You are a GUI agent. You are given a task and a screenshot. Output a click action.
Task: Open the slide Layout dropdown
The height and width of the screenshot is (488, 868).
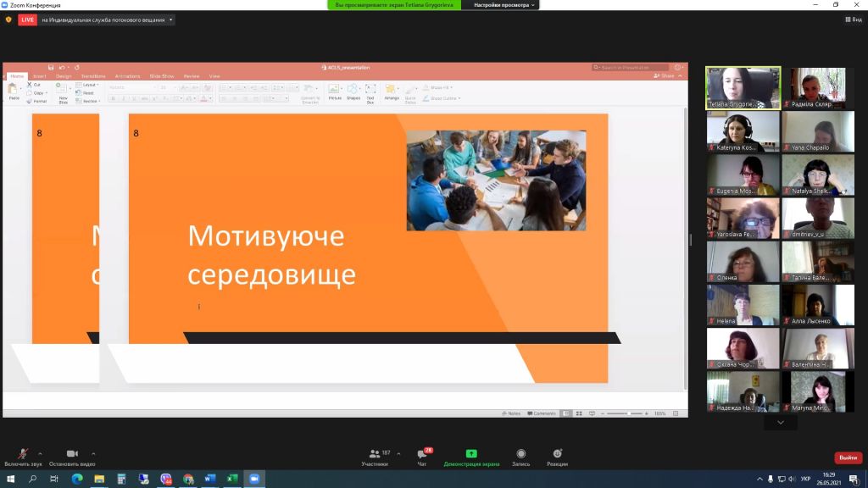point(87,85)
